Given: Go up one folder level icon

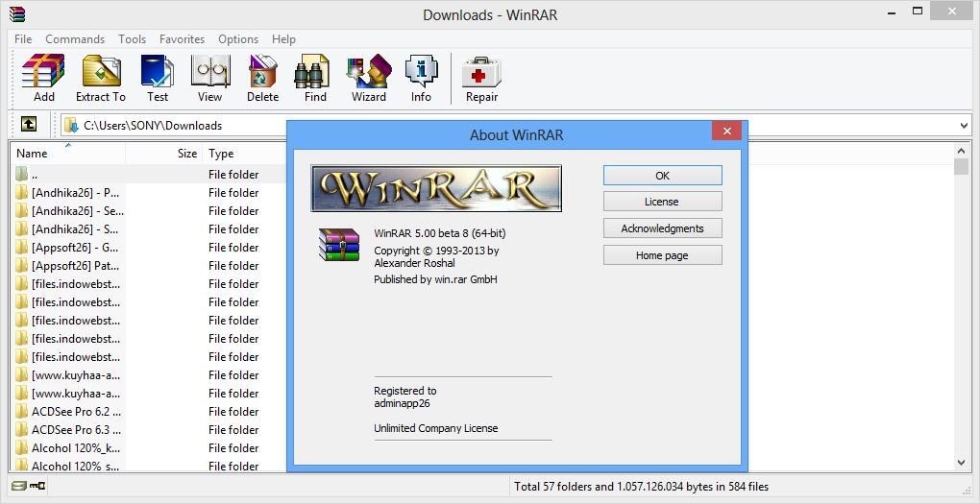Looking at the screenshot, I should [x=29, y=124].
